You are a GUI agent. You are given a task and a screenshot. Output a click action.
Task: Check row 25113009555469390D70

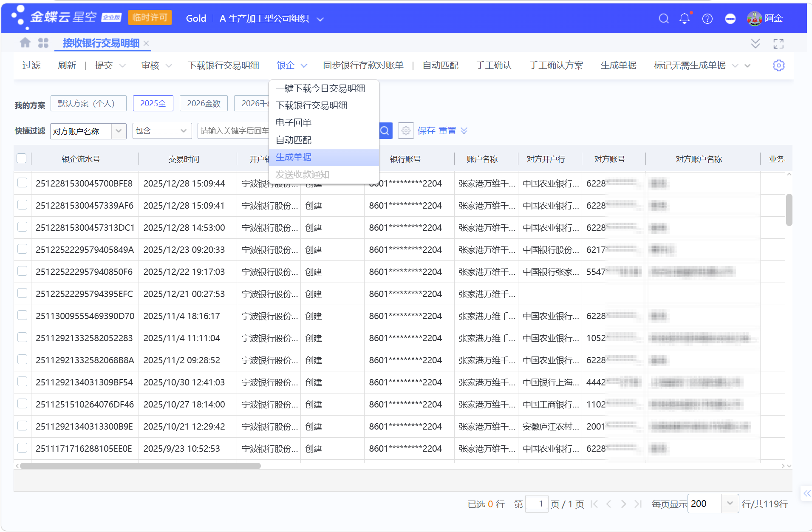pos(22,315)
